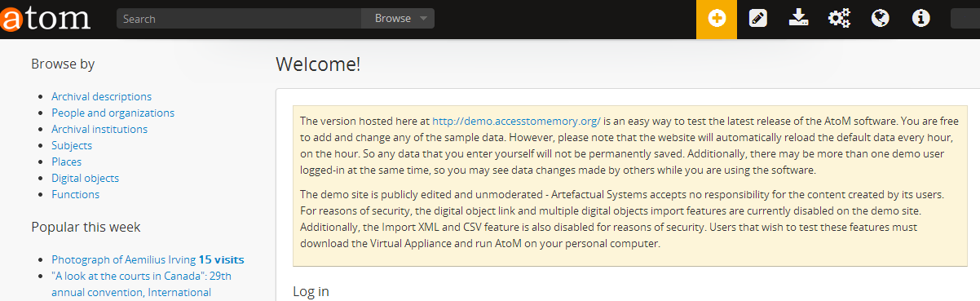Screen dimensions: 980x301
Task: Open Archival institutions link
Action: tap(99, 129)
